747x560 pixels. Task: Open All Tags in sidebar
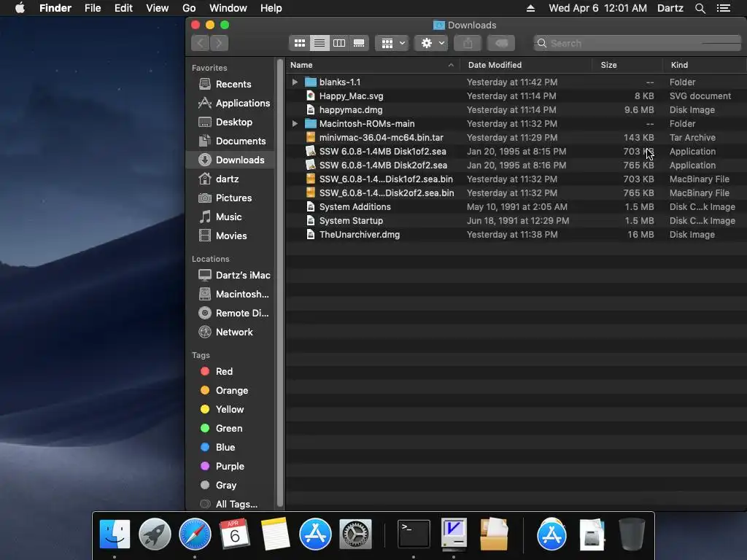(231, 504)
